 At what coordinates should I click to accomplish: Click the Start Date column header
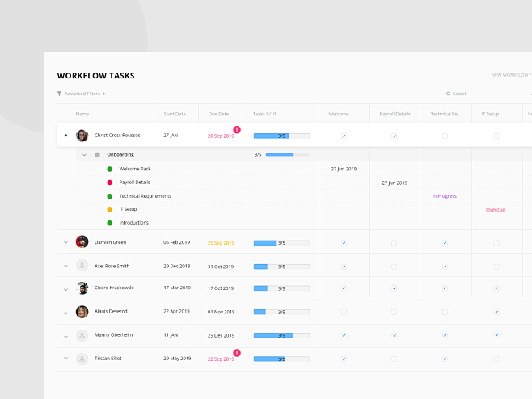175,114
